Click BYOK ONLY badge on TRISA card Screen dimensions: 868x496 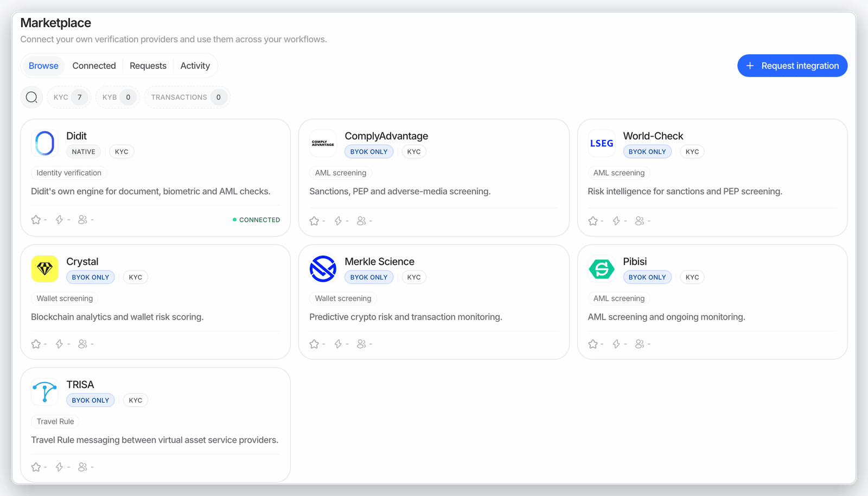click(91, 400)
